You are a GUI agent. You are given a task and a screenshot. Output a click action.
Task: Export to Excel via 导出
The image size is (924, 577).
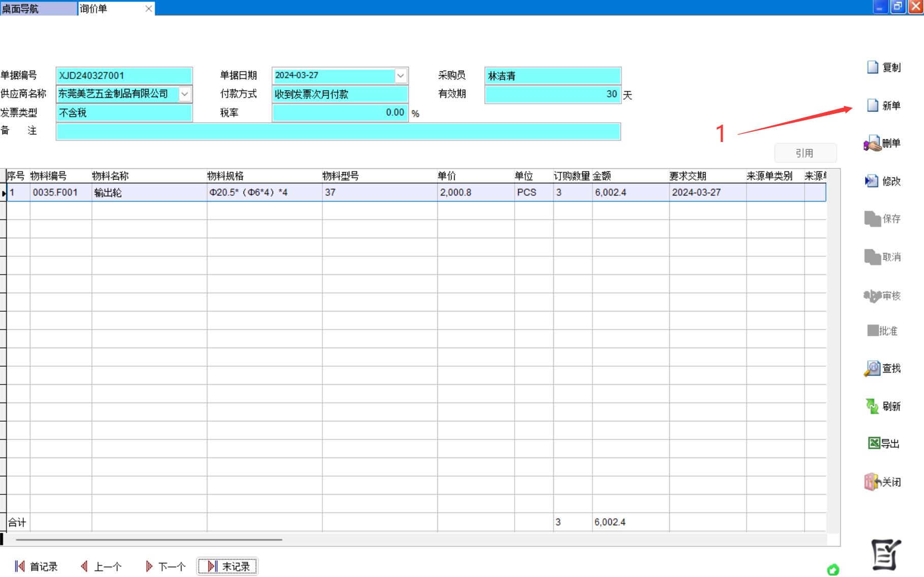(x=874, y=443)
